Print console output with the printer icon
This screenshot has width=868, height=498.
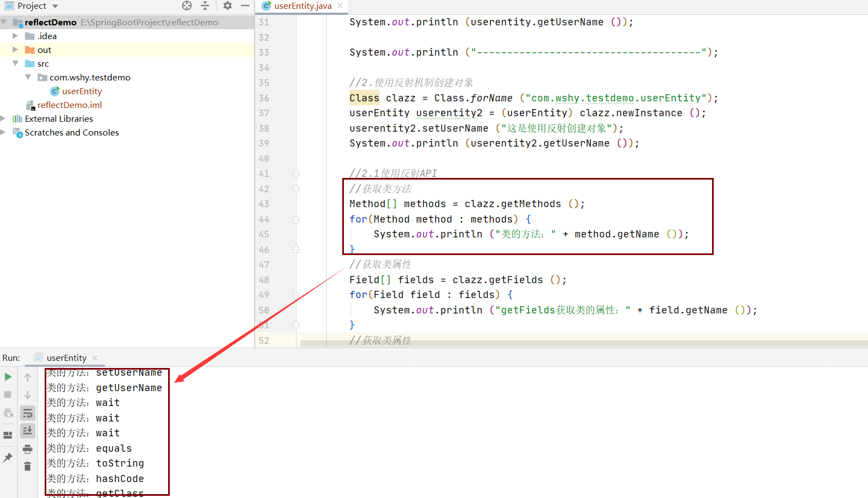click(28, 449)
